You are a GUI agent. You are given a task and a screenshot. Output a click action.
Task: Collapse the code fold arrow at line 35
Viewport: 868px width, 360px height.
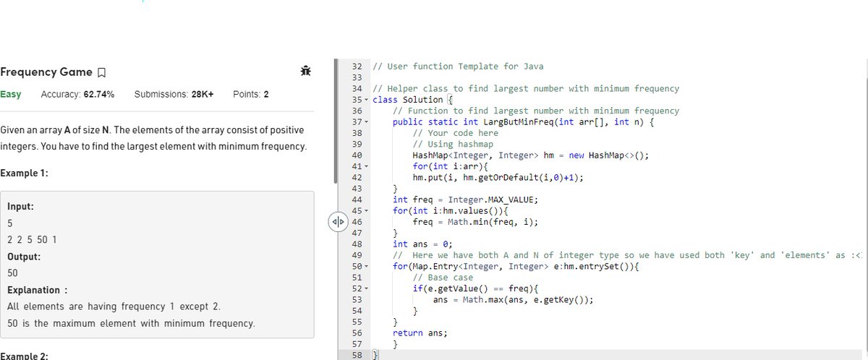[367, 100]
